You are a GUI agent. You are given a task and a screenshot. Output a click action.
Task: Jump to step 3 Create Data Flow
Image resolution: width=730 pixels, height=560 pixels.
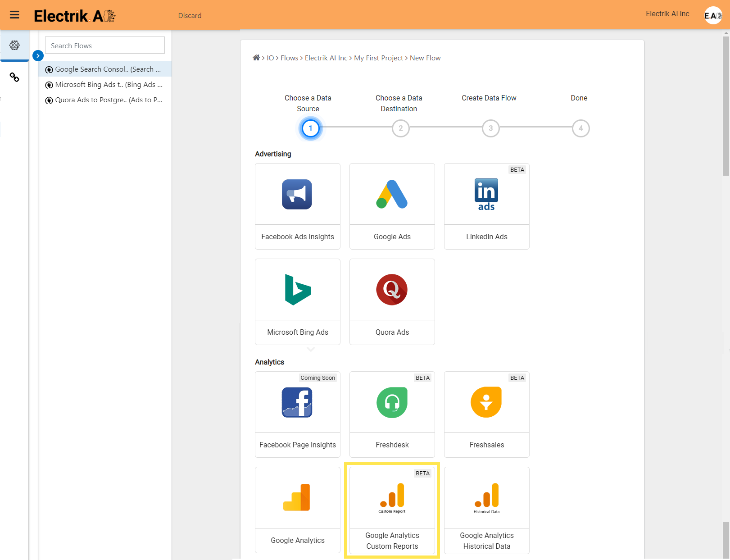490,128
